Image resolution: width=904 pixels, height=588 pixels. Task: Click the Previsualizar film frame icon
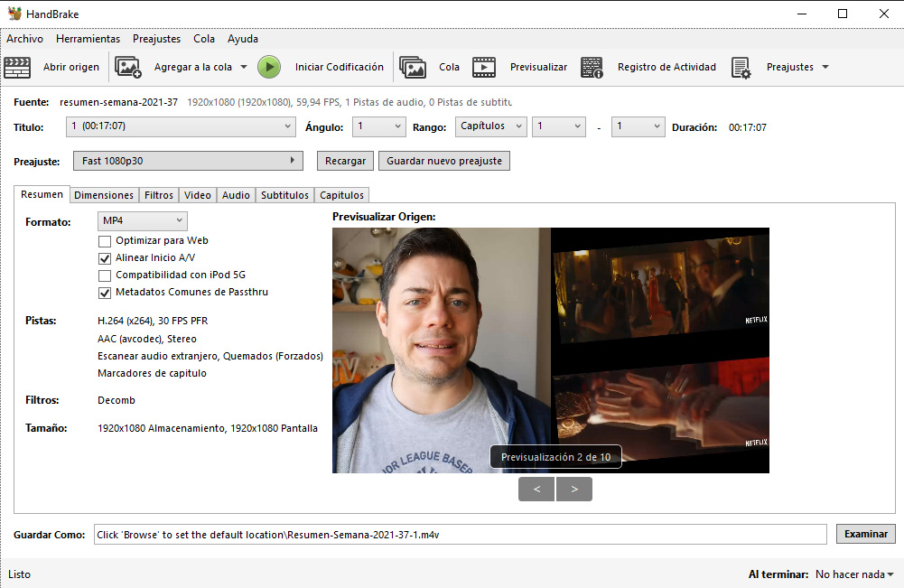pos(484,67)
